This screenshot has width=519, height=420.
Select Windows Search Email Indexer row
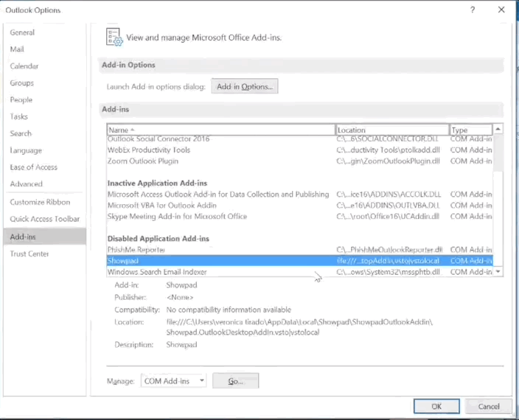299,272
